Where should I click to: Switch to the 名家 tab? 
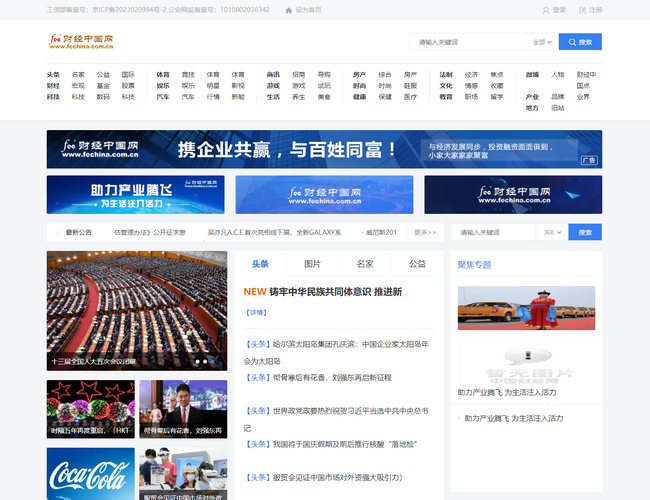365,264
